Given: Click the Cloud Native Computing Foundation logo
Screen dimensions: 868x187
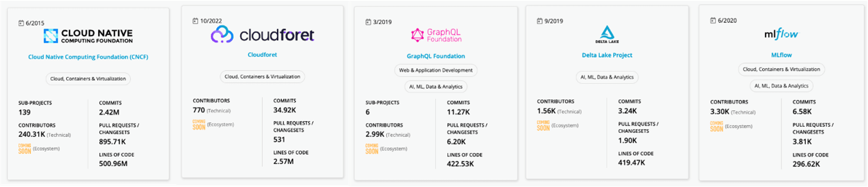Looking at the screenshot, I should pos(88,36).
